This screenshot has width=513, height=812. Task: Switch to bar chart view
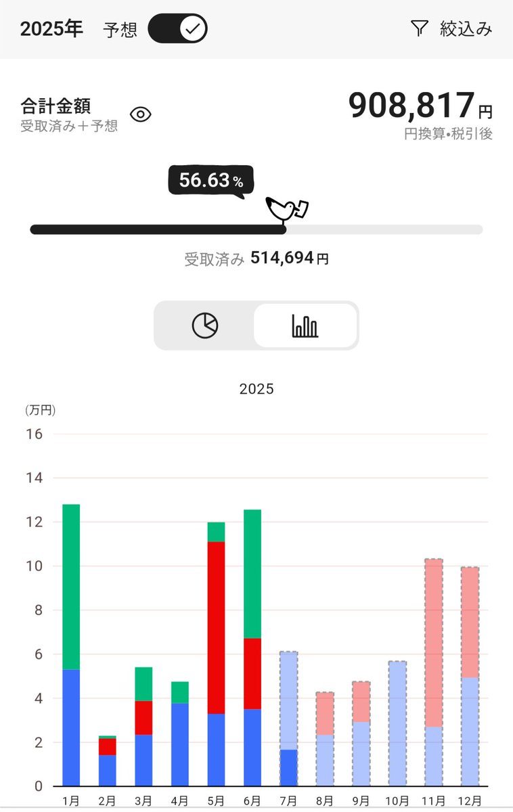pos(305,325)
